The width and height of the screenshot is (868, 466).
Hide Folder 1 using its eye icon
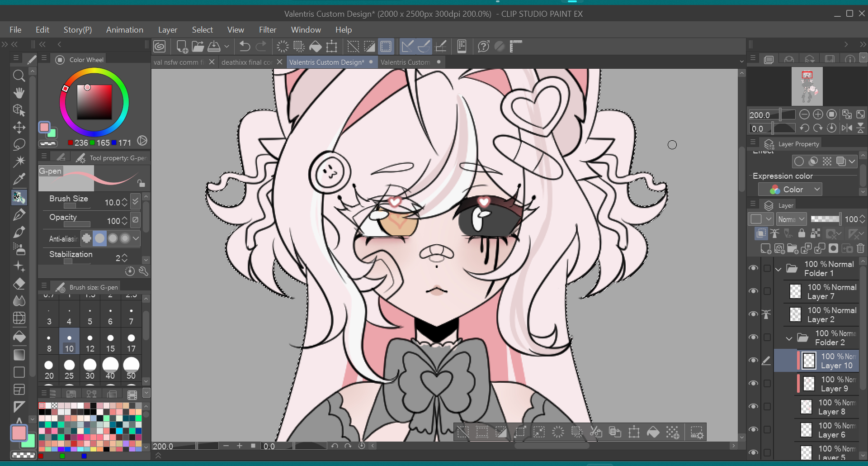tap(753, 268)
